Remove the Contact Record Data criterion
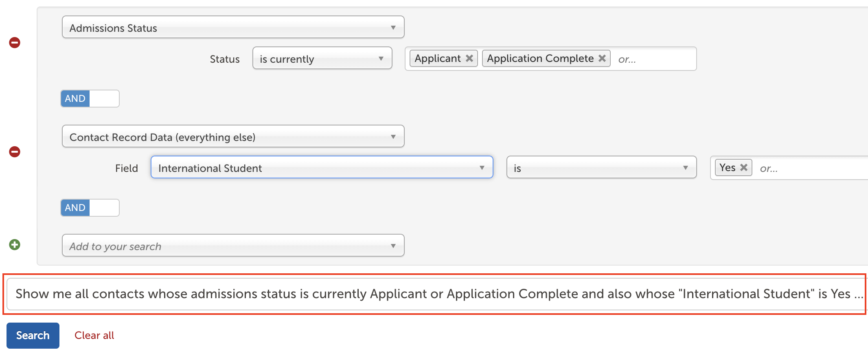 click(x=15, y=152)
